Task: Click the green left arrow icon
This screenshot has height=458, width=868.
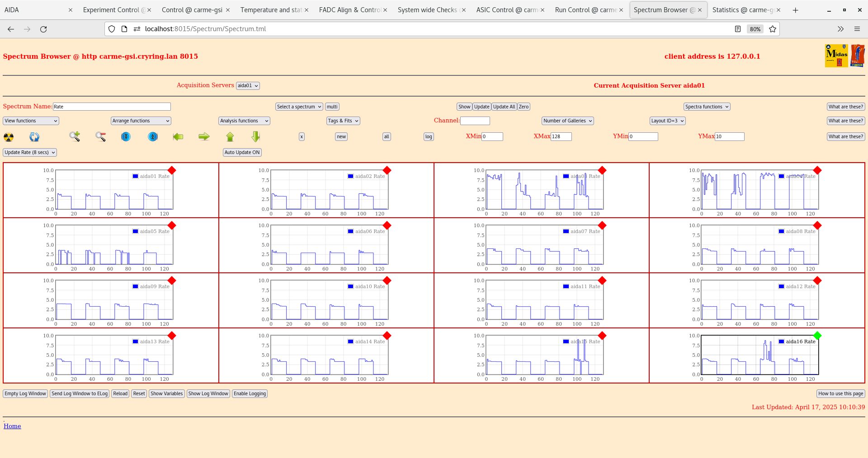Action: (x=178, y=137)
